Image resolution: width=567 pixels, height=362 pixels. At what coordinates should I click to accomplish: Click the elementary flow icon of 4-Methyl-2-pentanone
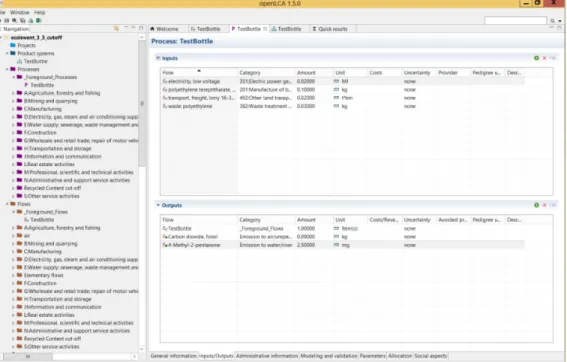click(165, 245)
